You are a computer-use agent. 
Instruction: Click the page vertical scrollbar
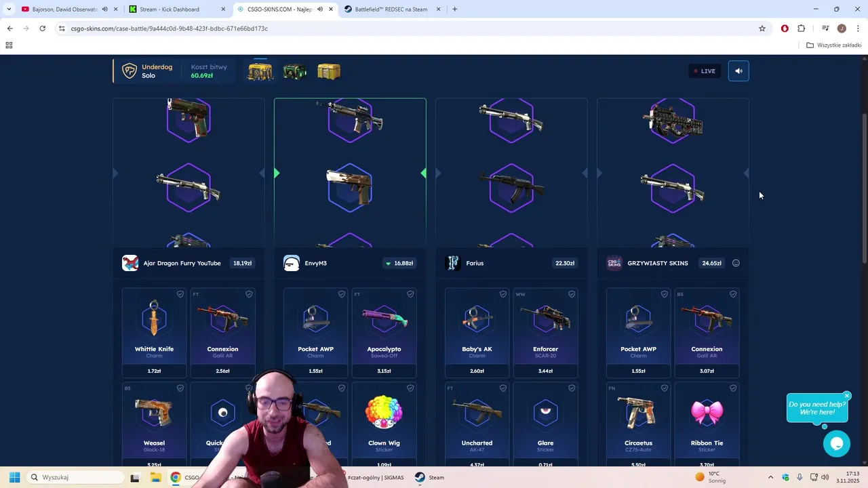865,190
